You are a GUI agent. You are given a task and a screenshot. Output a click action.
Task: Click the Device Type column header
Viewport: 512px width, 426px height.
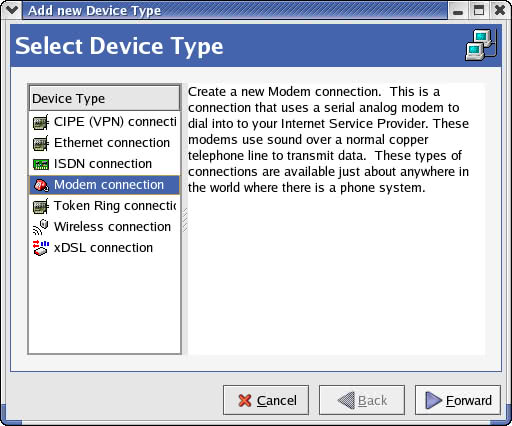104,98
